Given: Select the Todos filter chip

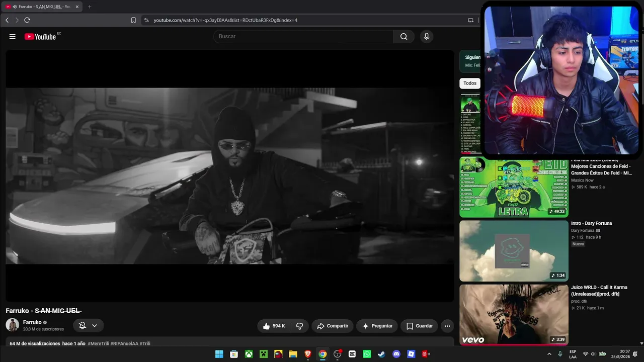Looking at the screenshot, I should pyautogui.click(x=470, y=83).
